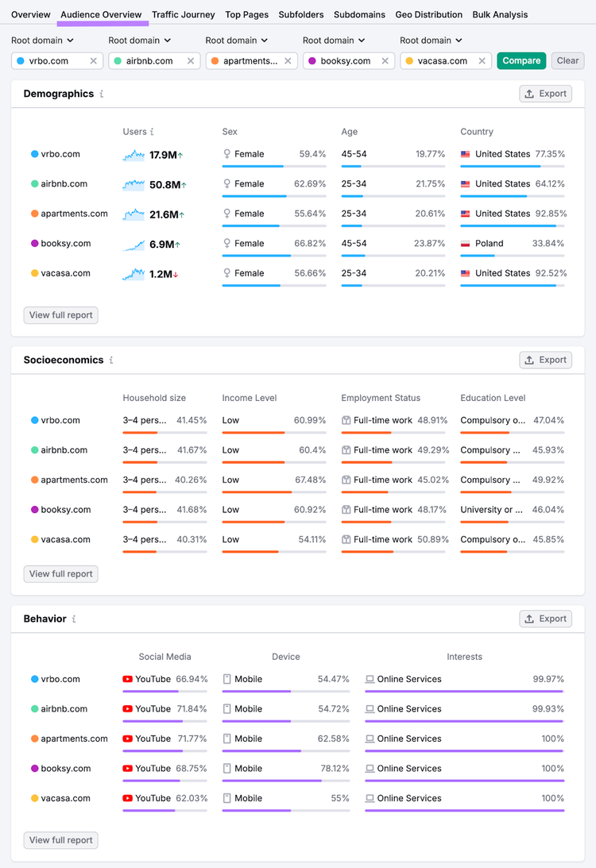View full report under Socioeconomics
The width and height of the screenshot is (596, 868).
[x=61, y=574]
